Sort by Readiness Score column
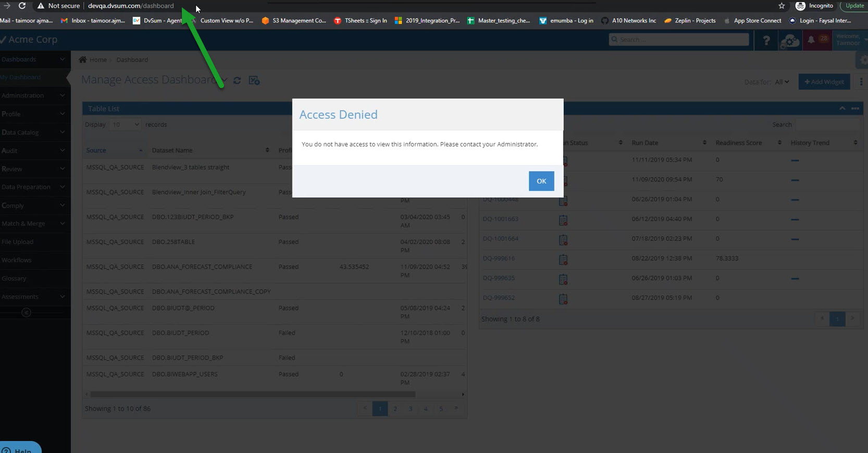Screen dimensions: 868x453 [x=749, y=143]
